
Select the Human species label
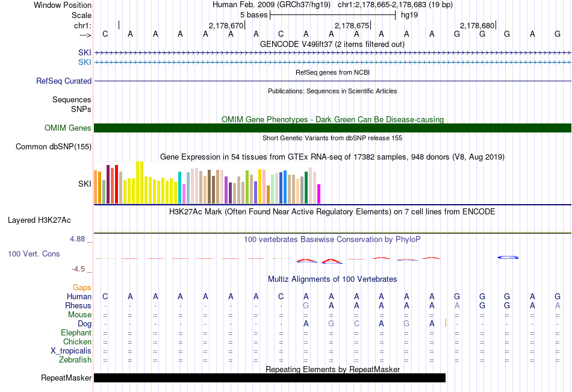pos(79,296)
